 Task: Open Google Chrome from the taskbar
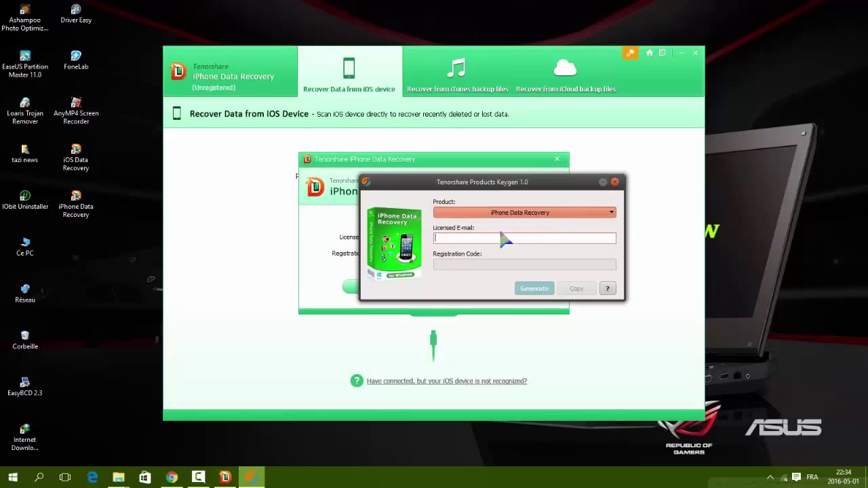click(x=172, y=477)
